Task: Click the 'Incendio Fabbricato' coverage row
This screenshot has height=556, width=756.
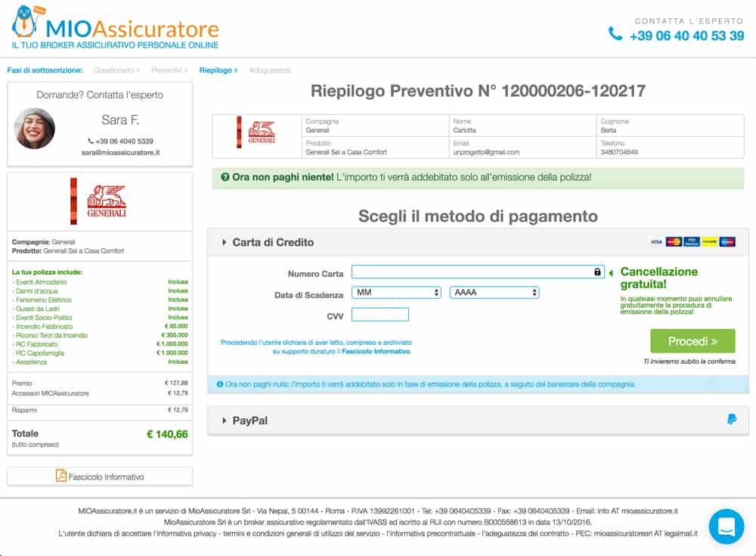Action: pyautogui.click(x=100, y=326)
